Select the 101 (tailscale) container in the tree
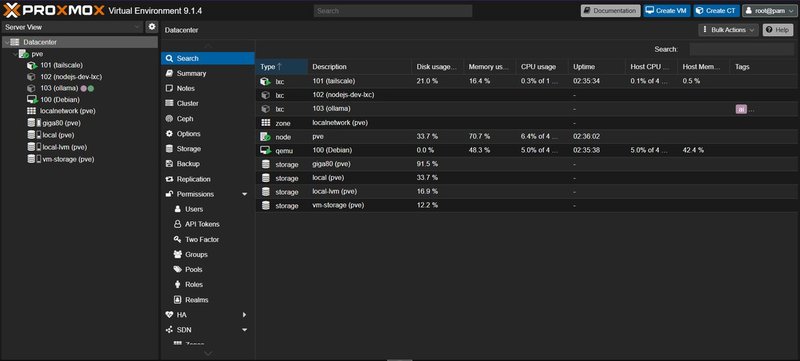The width and height of the screenshot is (800, 361). [x=61, y=65]
